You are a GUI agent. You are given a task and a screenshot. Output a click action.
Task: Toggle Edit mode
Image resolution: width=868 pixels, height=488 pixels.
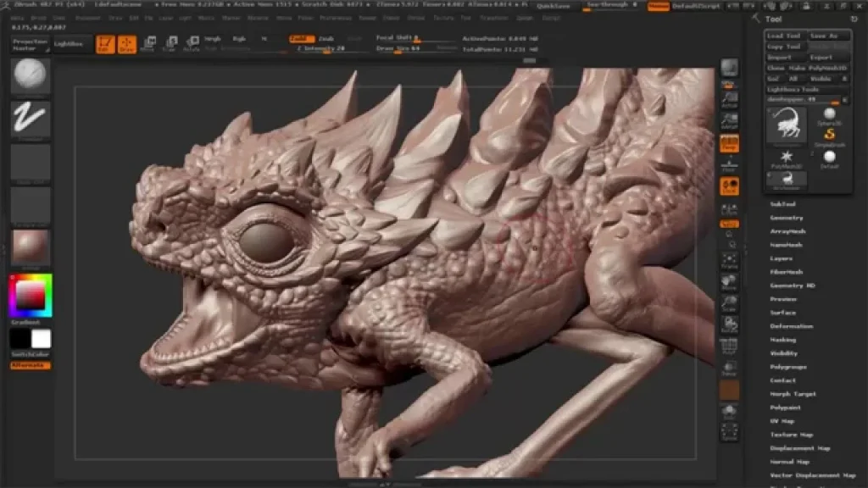coord(105,44)
